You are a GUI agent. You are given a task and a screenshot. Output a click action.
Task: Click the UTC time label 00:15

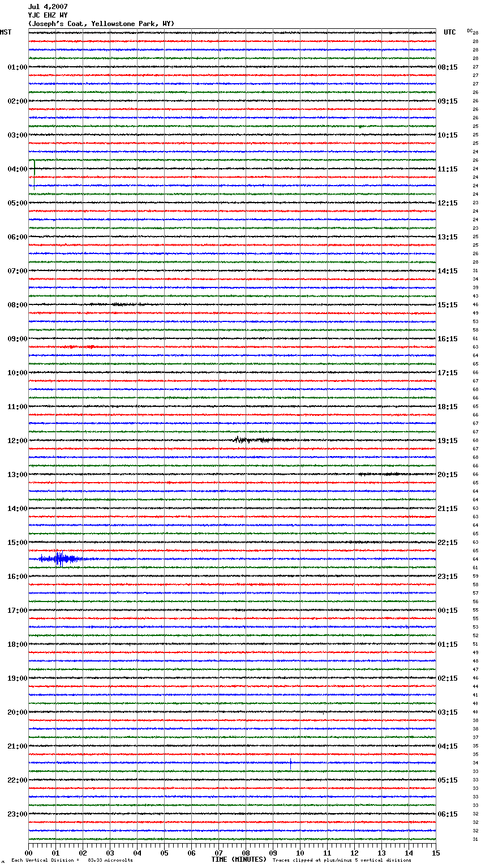coord(448,611)
